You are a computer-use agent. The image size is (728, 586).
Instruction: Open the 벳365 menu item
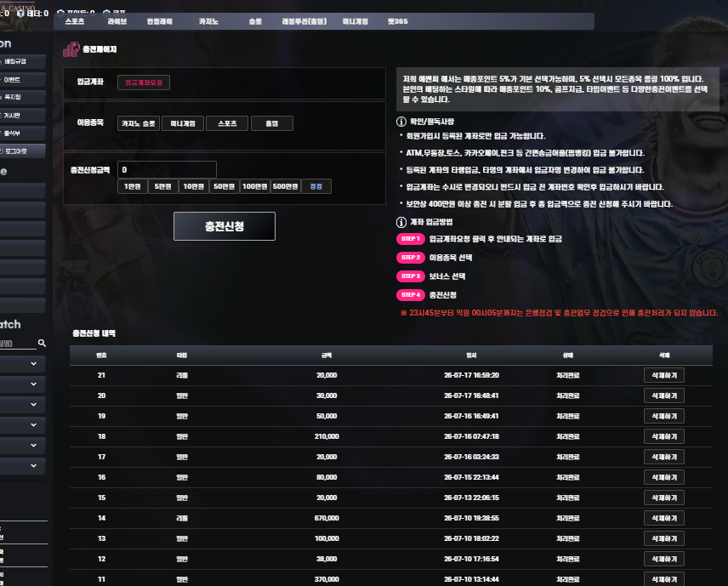[x=398, y=21]
